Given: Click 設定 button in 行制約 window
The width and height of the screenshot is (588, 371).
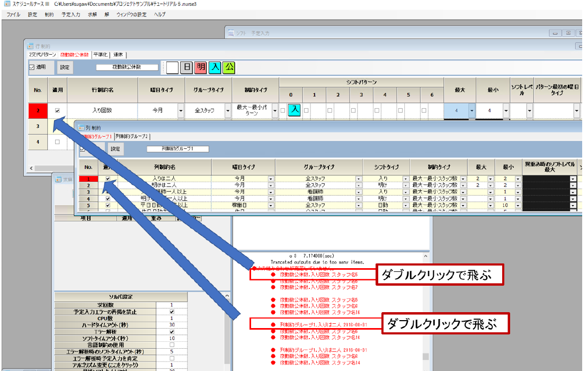Looking at the screenshot, I should 65,67.
